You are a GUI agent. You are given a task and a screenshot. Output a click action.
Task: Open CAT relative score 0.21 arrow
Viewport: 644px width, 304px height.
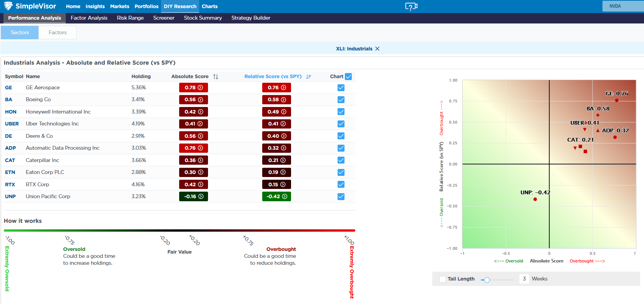coord(283,160)
